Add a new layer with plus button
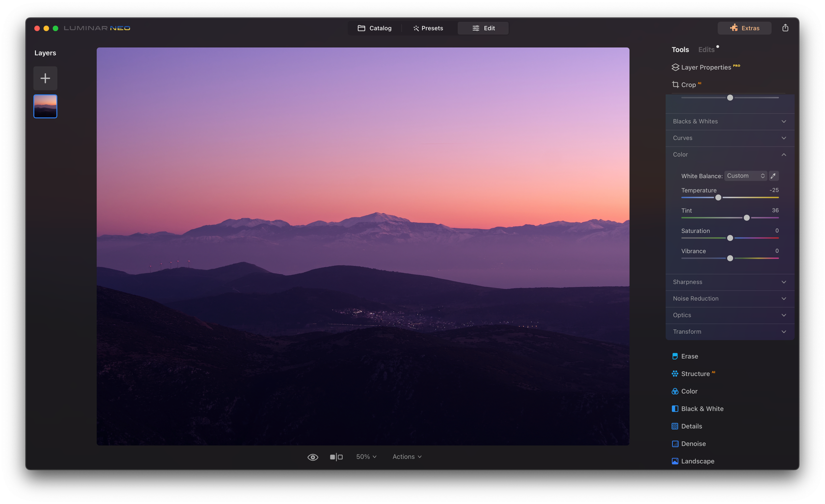 (45, 78)
